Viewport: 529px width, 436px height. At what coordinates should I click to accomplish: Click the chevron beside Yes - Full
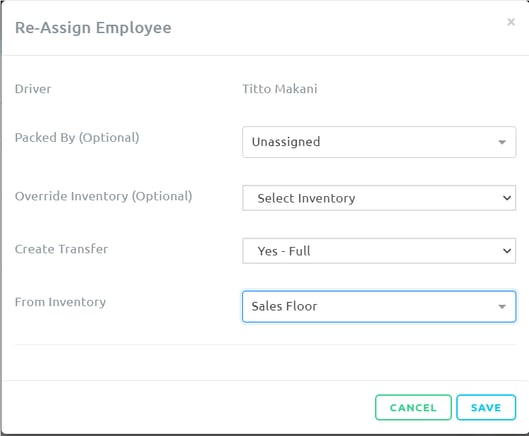(507, 251)
